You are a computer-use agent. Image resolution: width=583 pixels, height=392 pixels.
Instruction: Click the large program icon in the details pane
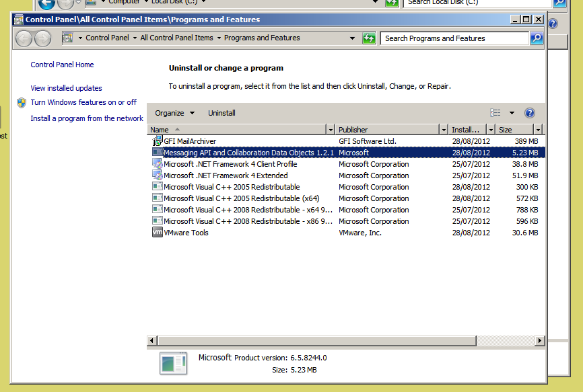pos(173,363)
